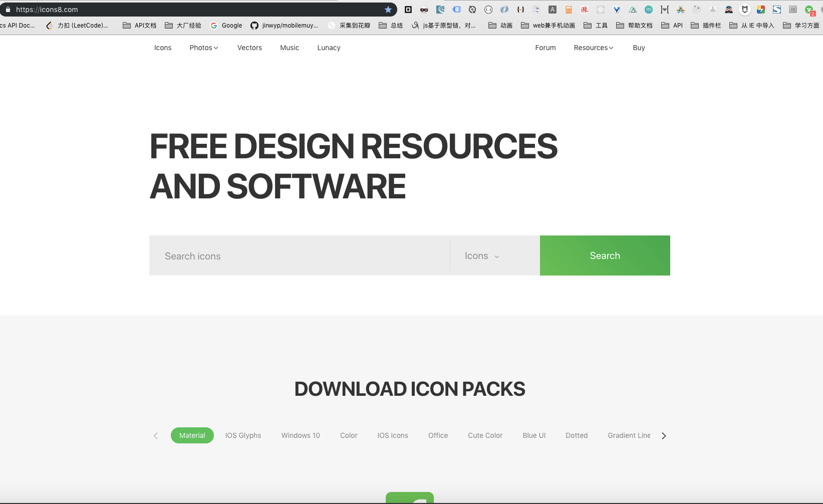The width and height of the screenshot is (823, 504).
Task: Open the jinwyp/mobilemuy GitHub bookmark
Action: coord(284,26)
